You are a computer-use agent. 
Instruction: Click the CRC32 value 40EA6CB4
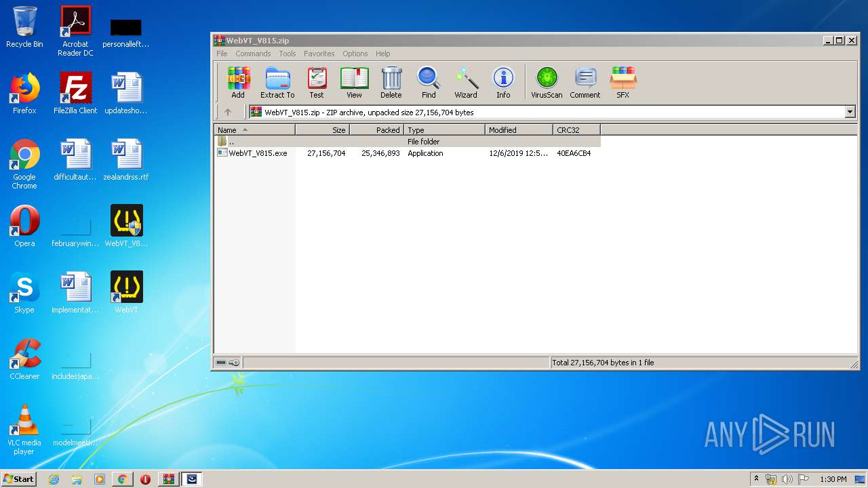[574, 153]
